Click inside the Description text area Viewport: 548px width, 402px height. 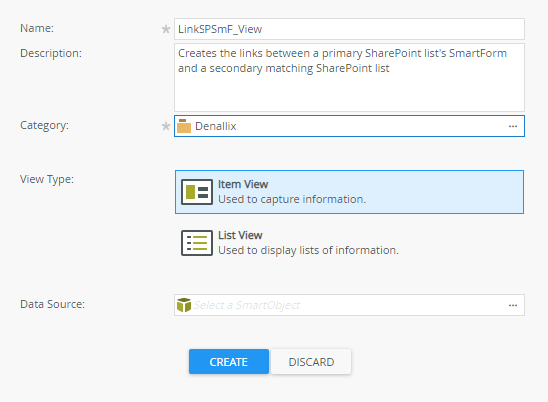click(349, 78)
